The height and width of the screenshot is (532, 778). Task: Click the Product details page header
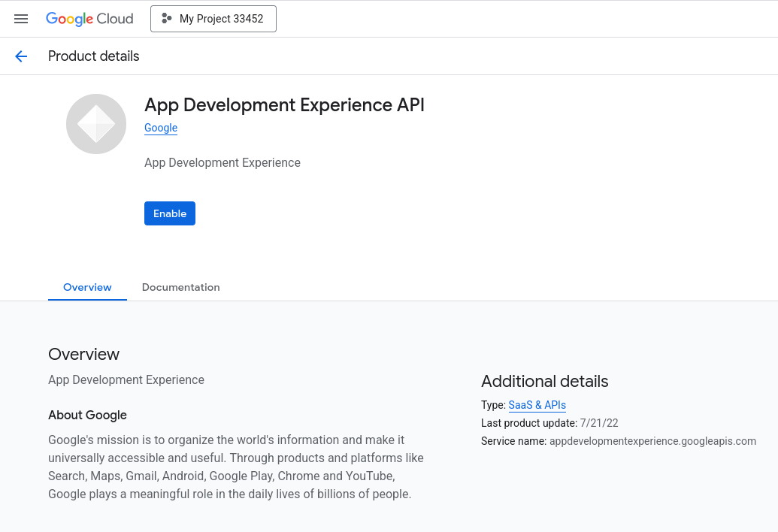[94, 56]
